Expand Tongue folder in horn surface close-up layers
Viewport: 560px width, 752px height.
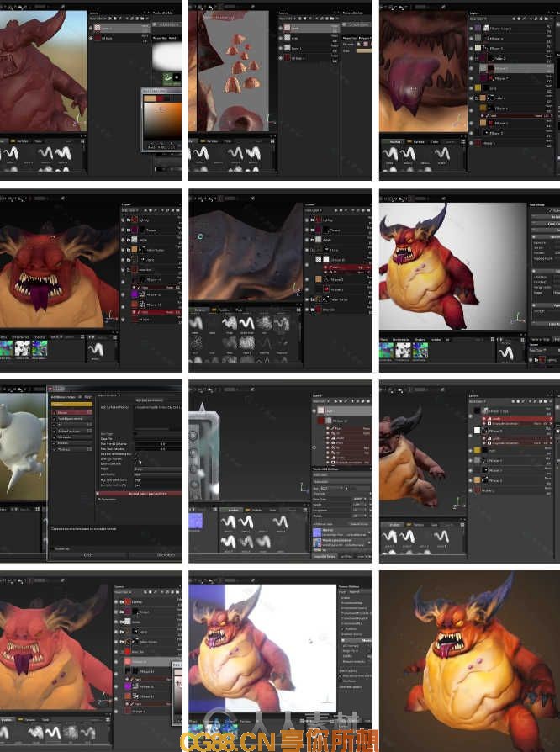[313, 230]
